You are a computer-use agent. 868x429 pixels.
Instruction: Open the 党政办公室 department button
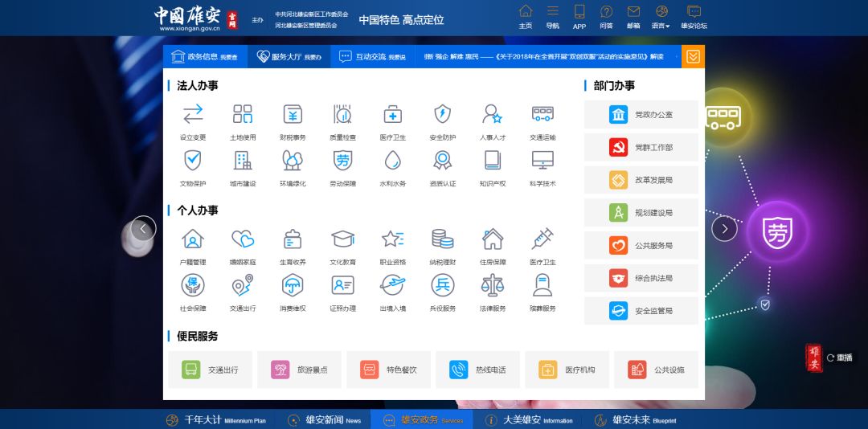pos(641,115)
